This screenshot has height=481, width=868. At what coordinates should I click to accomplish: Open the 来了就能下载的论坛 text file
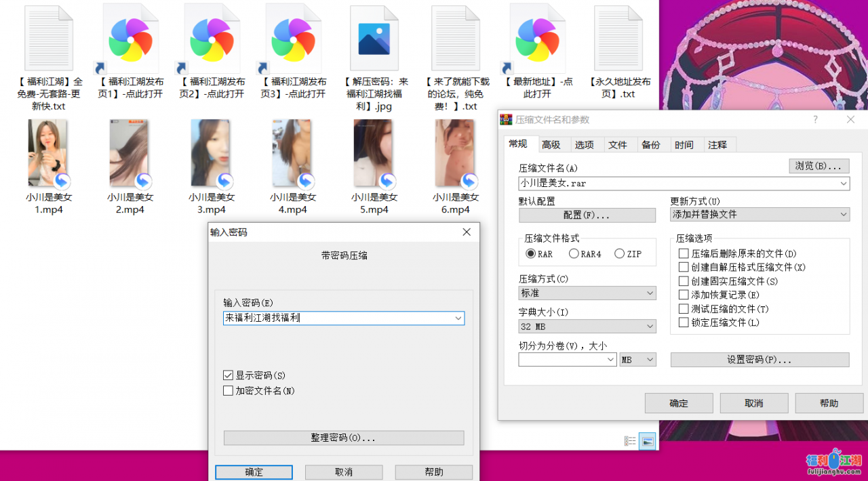455,37
